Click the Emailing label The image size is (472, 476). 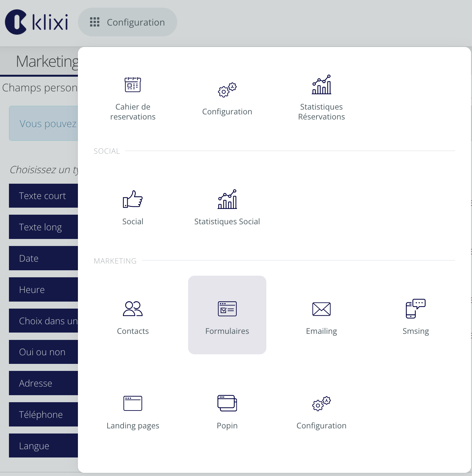click(322, 331)
